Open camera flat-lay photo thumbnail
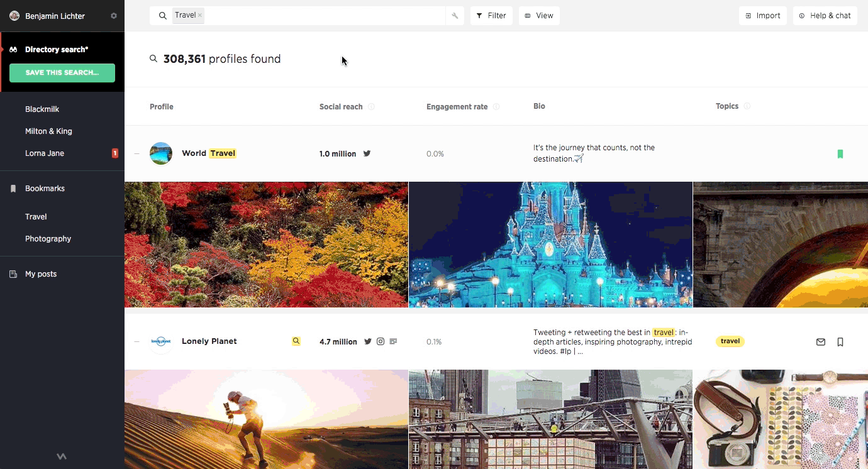 [781, 419]
